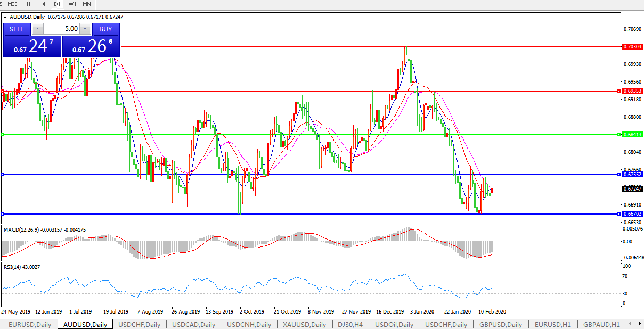The width and height of the screenshot is (644, 329).
Task: Click the 0.66702 blue price level label
Action: click(632, 213)
